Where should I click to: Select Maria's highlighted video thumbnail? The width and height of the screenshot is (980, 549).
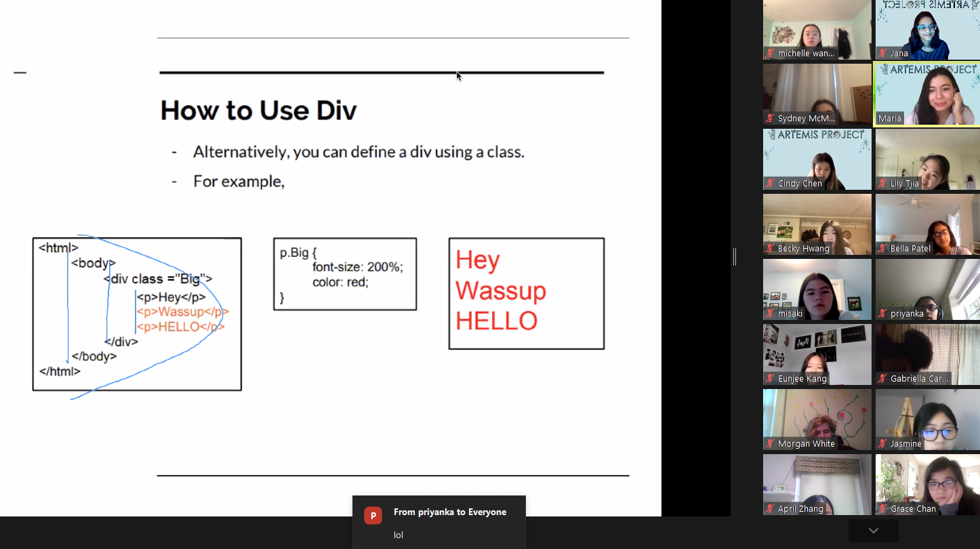(x=928, y=94)
